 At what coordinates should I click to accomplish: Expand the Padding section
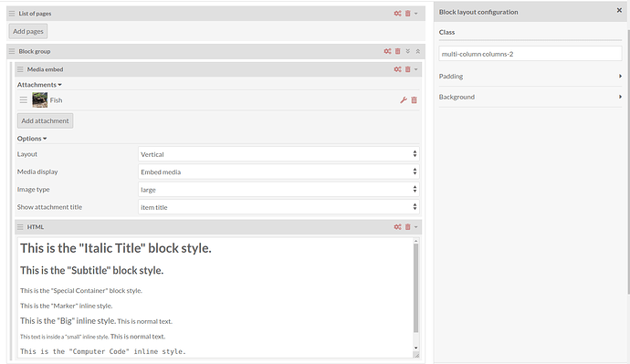530,77
